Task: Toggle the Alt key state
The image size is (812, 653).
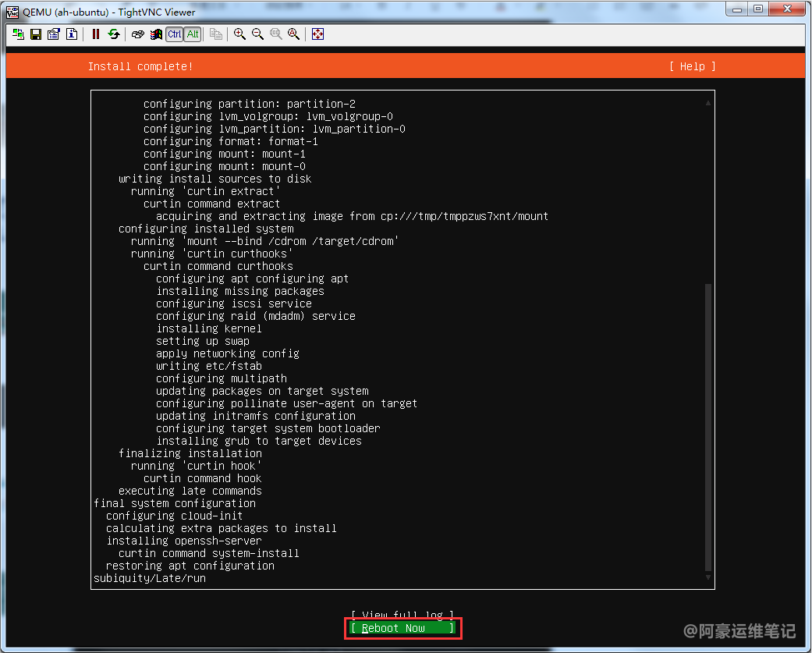Action: [x=193, y=34]
